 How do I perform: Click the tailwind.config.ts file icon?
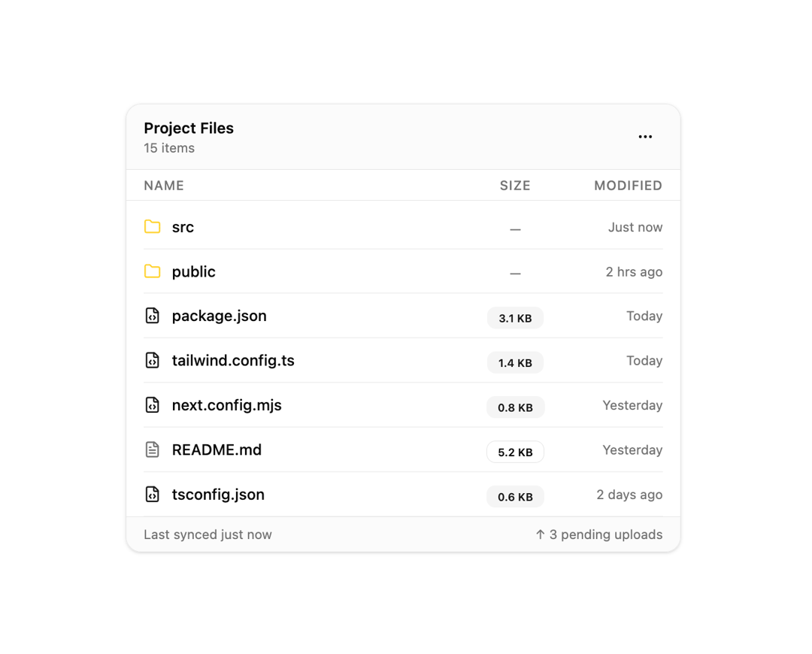tap(152, 360)
